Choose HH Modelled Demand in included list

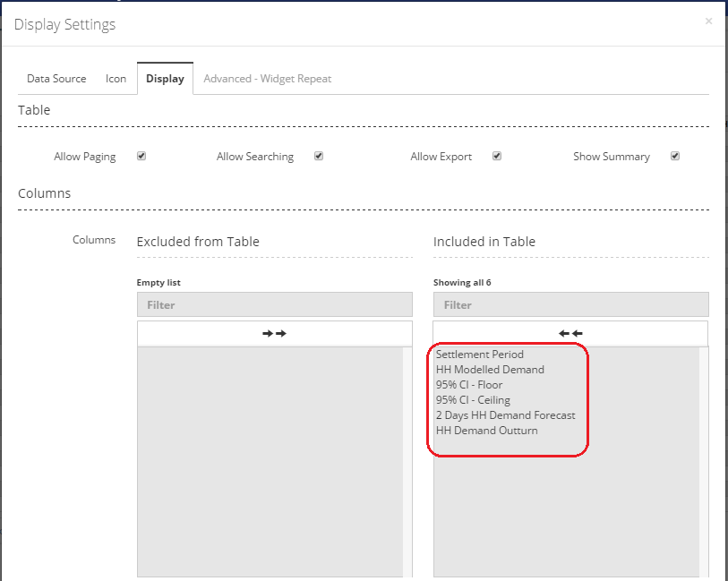tap(490, 370)
